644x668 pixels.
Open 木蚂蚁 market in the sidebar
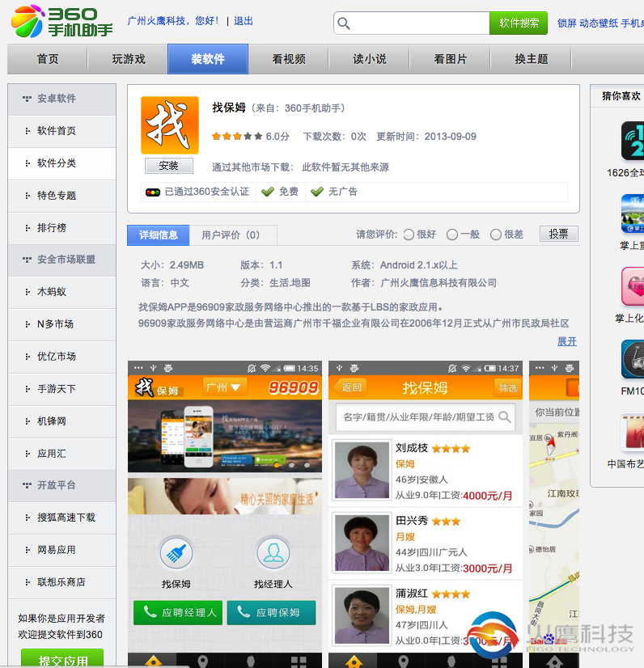pyautogui.click(x=61, y=292)
